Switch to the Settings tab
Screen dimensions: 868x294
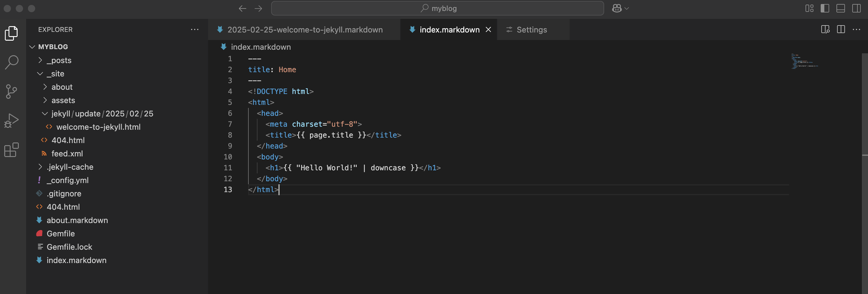[531, 30]
